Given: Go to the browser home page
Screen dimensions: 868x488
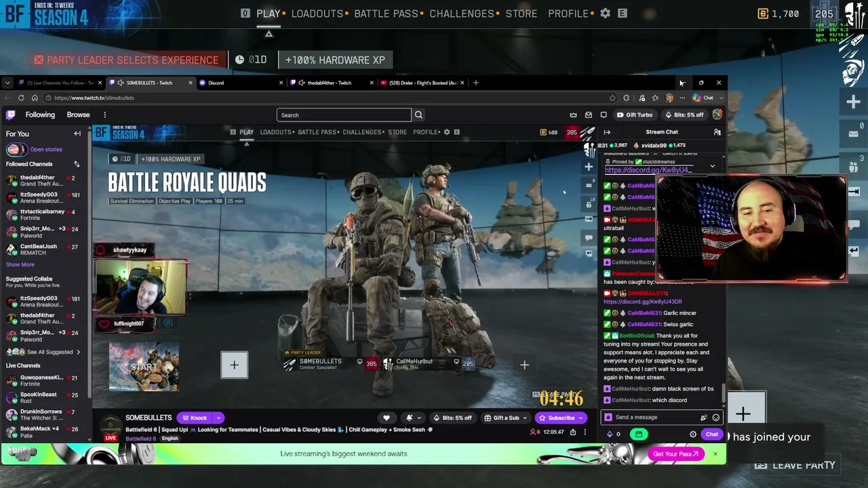Looking at the screenshot, I should 35,98.
